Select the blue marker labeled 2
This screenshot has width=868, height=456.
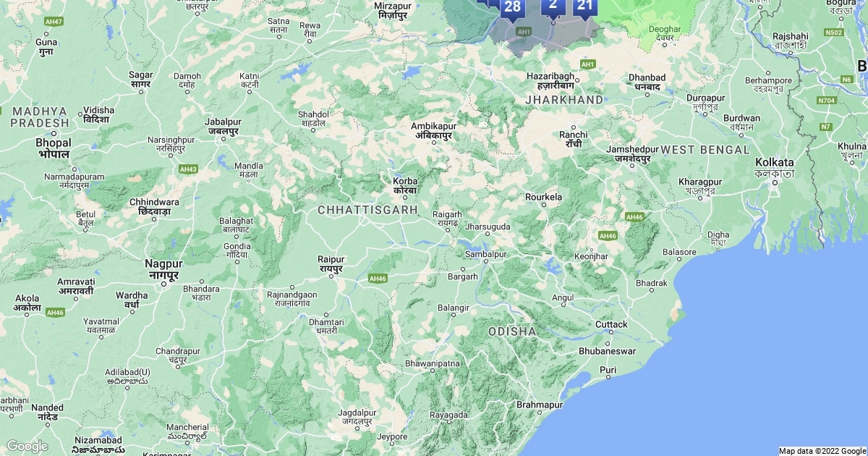[553, 7]
